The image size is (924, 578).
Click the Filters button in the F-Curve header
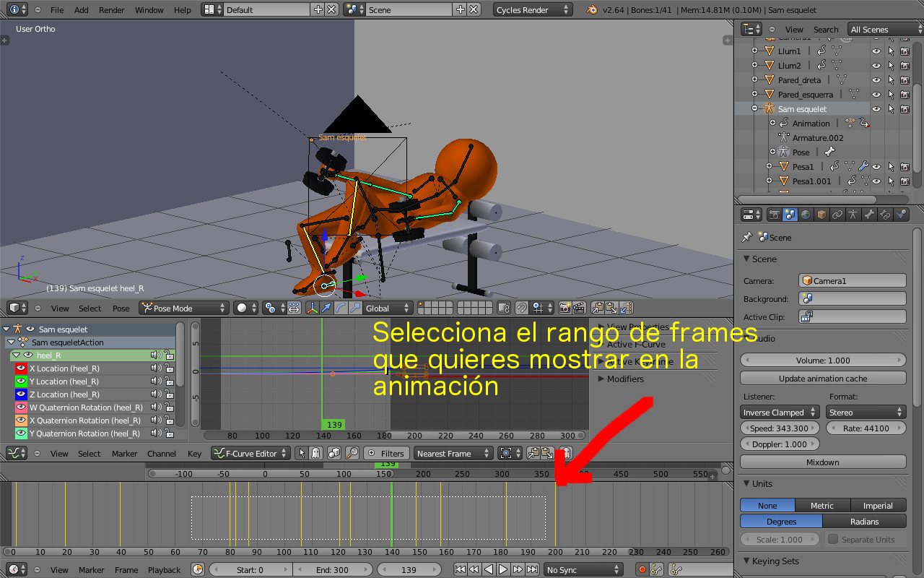pyautogui.click(x=386, y=453)
